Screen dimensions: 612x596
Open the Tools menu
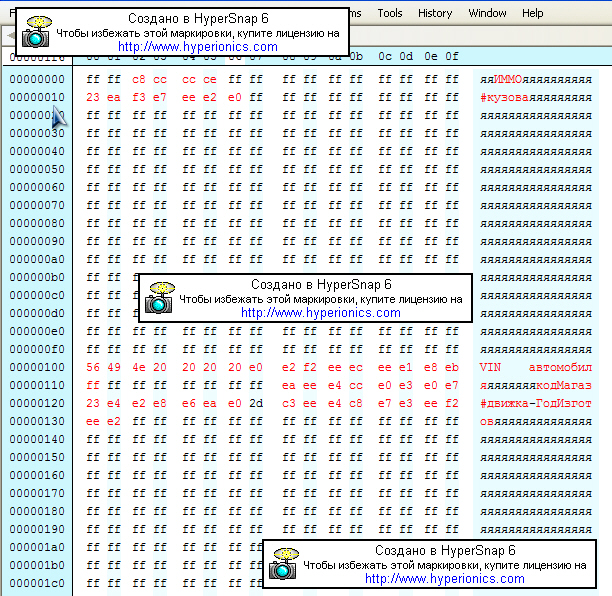390,13
